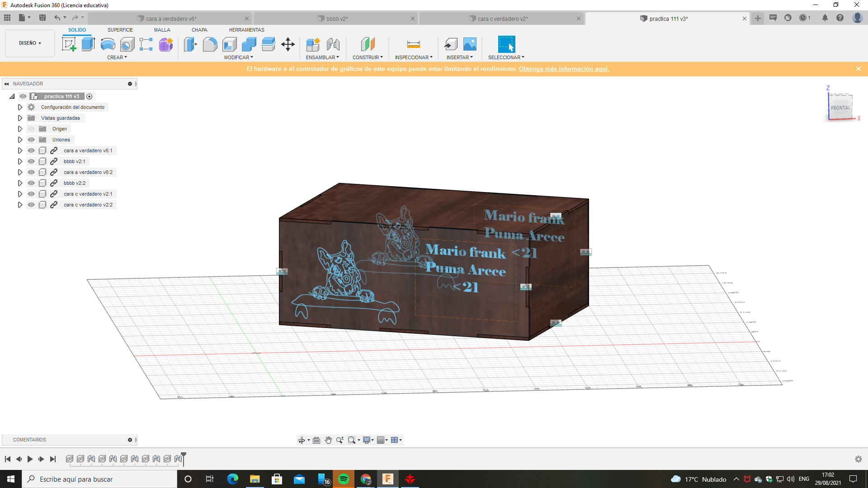Expand the Vistas guardadas tree node

[20, 118]
